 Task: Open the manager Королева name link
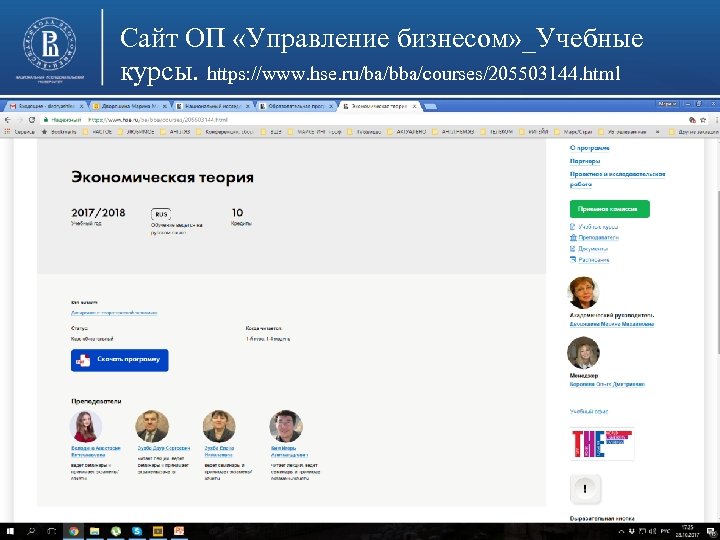coord(607,384)
